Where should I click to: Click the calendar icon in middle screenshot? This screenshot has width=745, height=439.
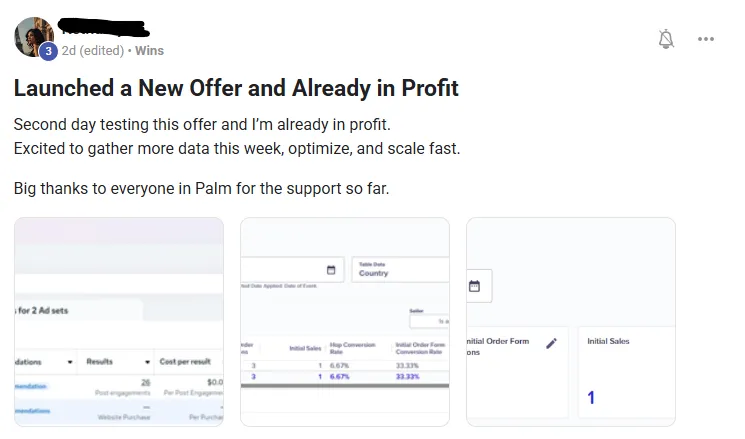(x=331, y=270)
